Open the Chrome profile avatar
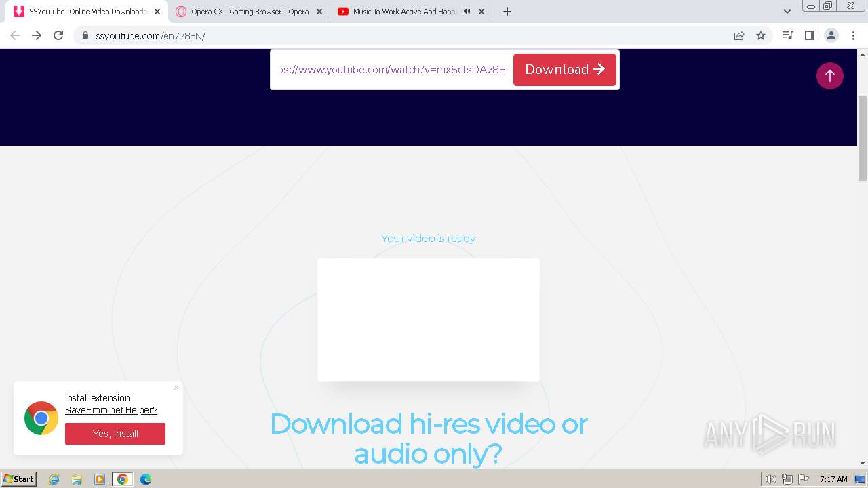868x488 pixels. tap(831, 35)
